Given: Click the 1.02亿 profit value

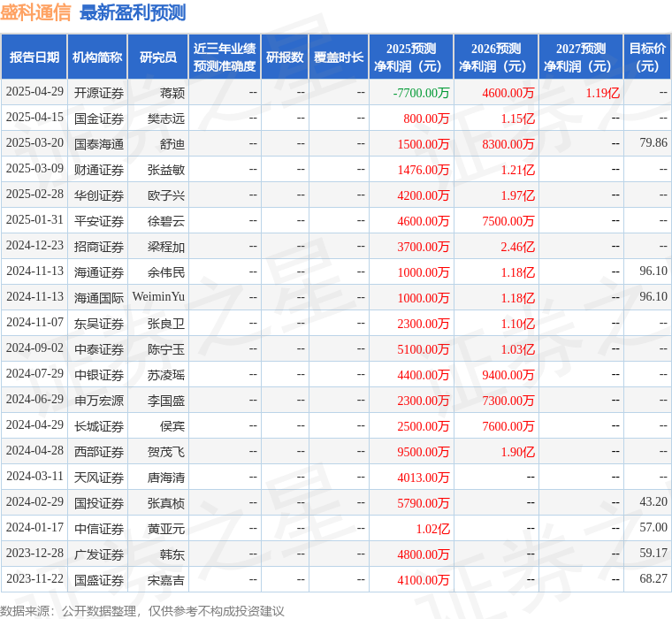Looking at the screenshot, I should coord(433,529).
